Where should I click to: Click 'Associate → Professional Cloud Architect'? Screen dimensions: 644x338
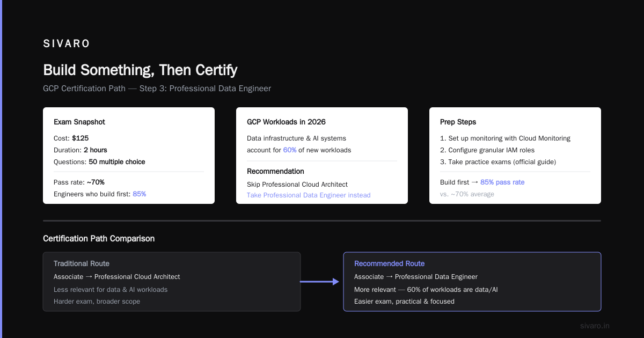(117, 276)
